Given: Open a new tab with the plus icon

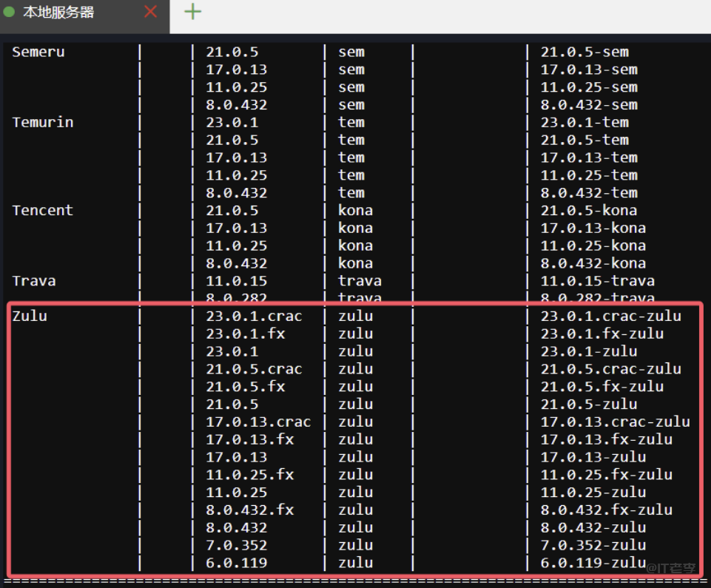Looking at the screenshot, I should coord(192,12).
